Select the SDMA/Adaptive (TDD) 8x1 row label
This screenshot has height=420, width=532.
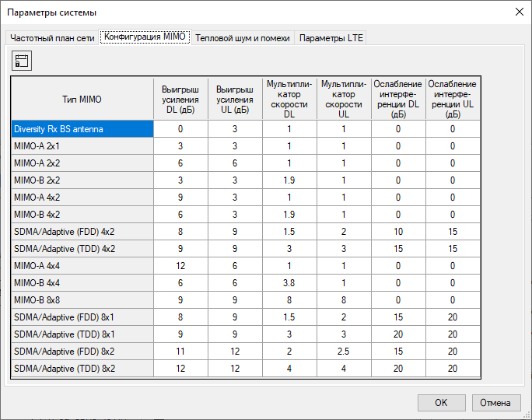[82, 334]
